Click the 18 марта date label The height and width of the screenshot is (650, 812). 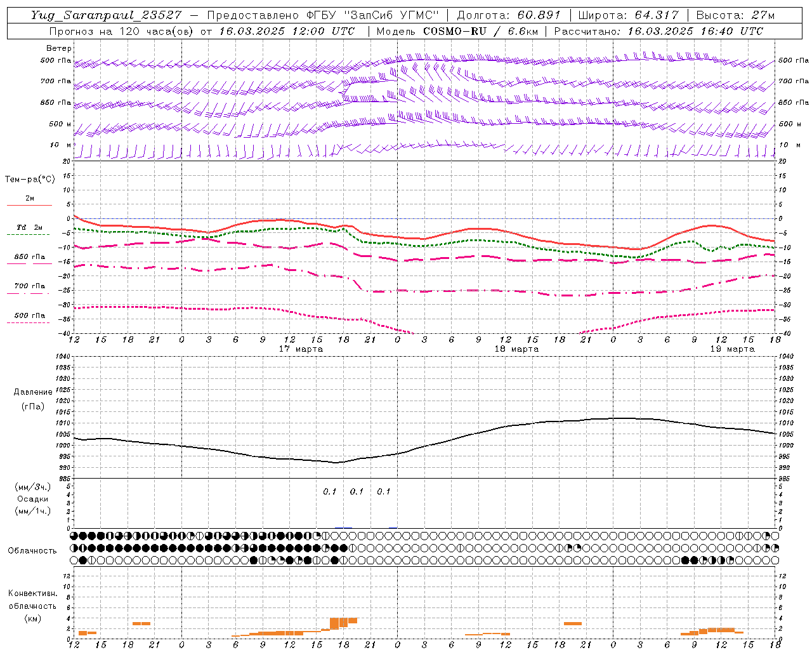(x=516, y=349)
